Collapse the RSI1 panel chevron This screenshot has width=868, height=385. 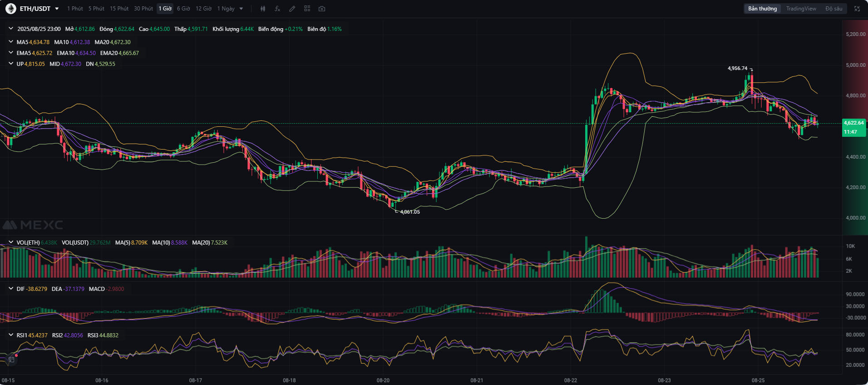click(x=11, y=335)
